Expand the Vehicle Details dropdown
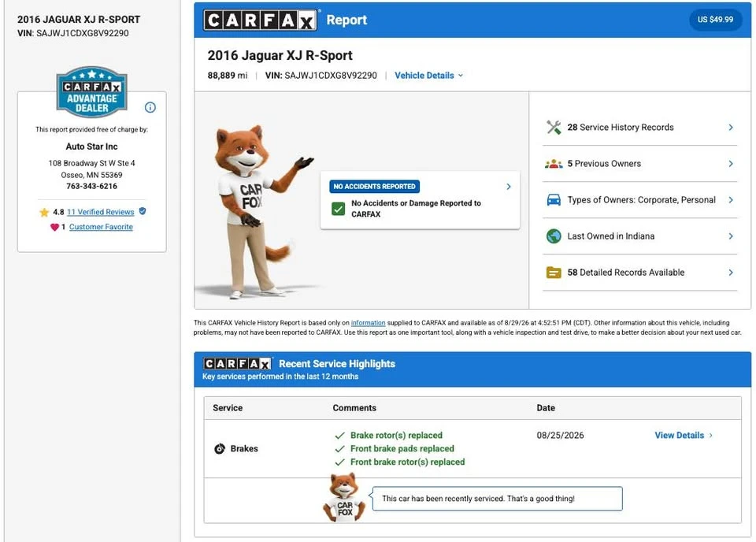The height and width of the screenshot is (542, 756). 428,75
